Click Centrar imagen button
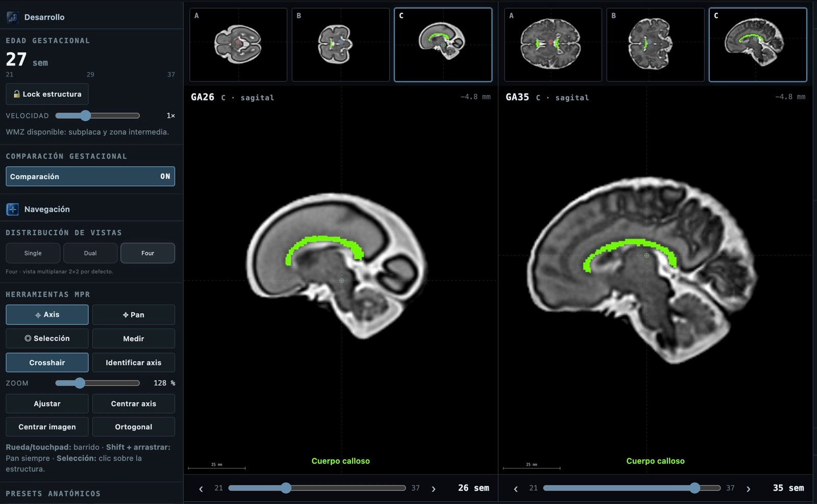The image size is (817, 504). point(47,427)
